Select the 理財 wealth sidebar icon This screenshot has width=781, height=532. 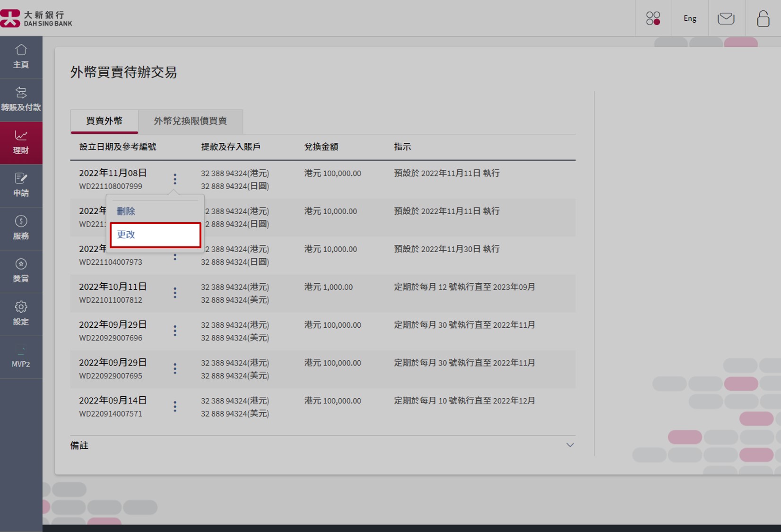click(x=21, y=142)
